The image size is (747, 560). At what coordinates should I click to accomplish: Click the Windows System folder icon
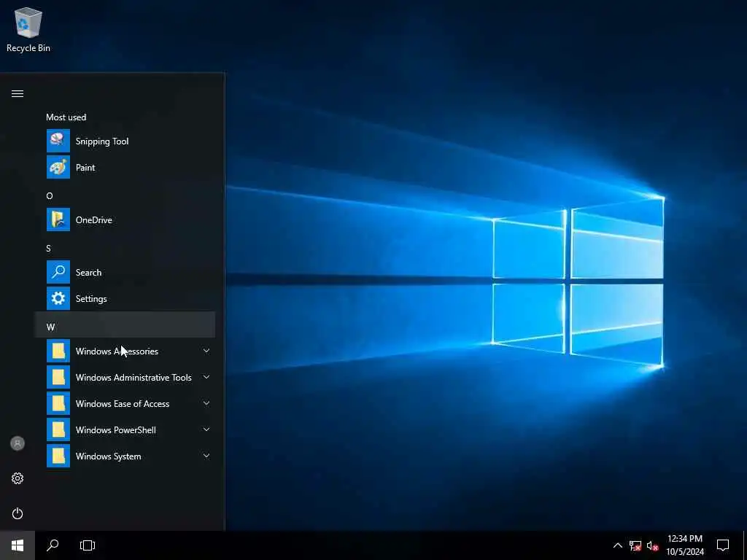[x=58, y=456]
